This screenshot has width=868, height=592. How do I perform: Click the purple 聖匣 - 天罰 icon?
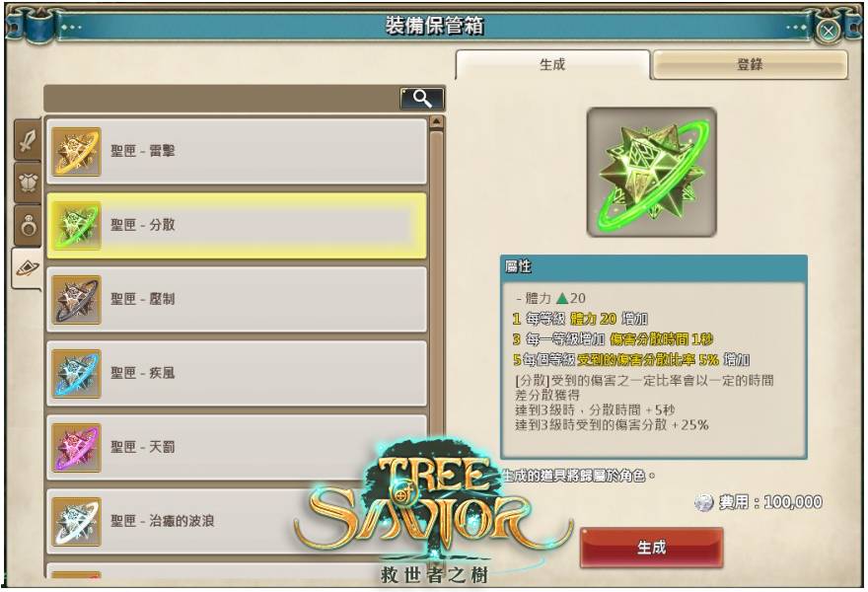coord(76,448)
